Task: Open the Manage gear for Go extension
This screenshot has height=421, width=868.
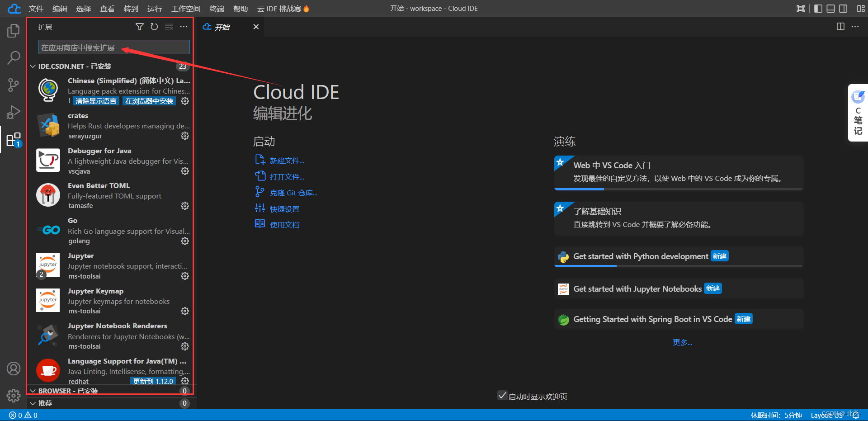Action: click(x=185, y=241)
